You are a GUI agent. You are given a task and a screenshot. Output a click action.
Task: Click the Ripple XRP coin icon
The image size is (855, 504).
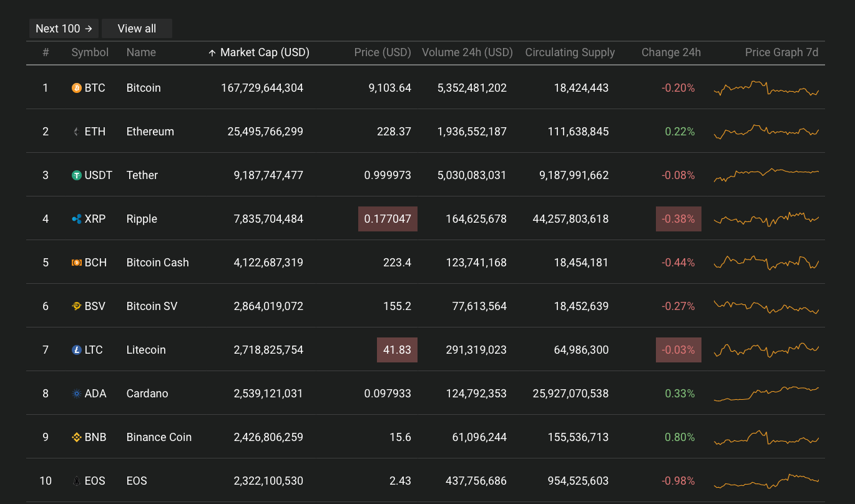click(x=77, y=219)
